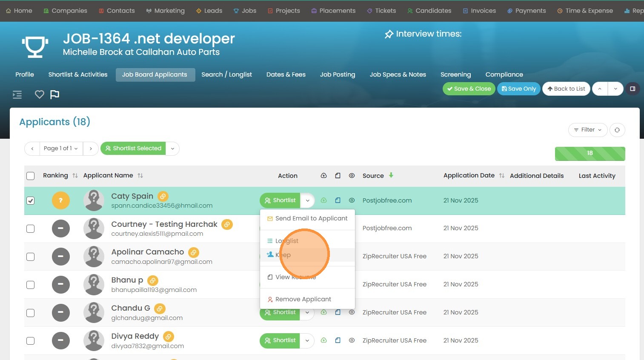The width and height of the screenshot is (644, 360).
Task: Click link badge next to Apolinar Camacho
Action: tap(194, 252)
